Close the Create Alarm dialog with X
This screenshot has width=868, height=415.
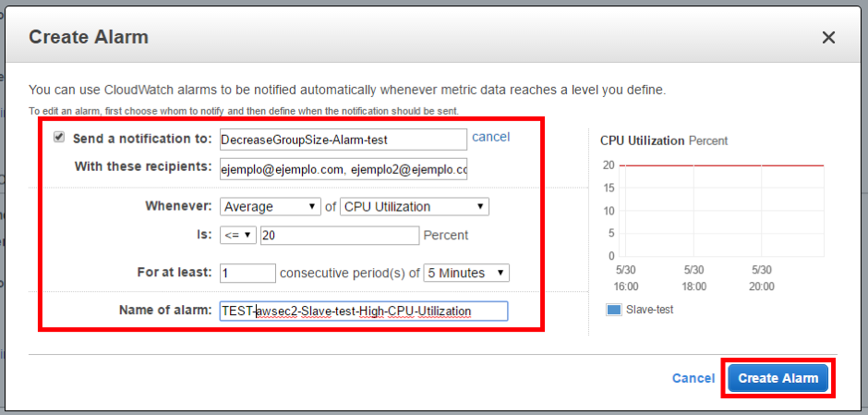point(828,38)
